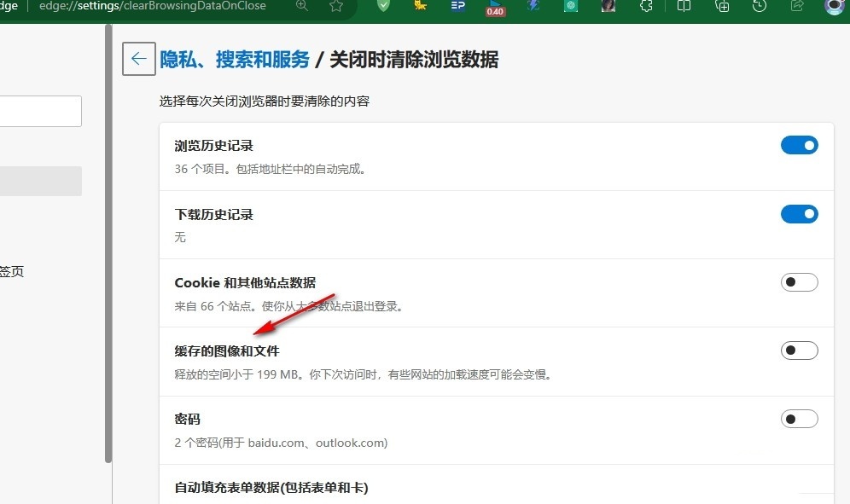Viewport: 850px width, 504px height.
Task: Open the extension with the 0.40 badge
Action: click(x=495, y=8)
